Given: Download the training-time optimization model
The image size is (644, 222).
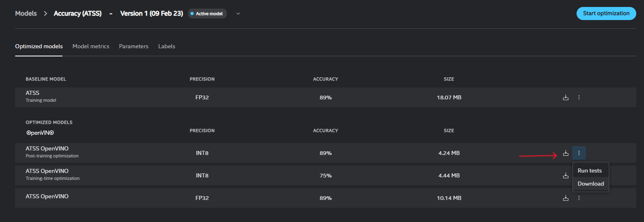Looking at the screenshot, I should (566, 175).
